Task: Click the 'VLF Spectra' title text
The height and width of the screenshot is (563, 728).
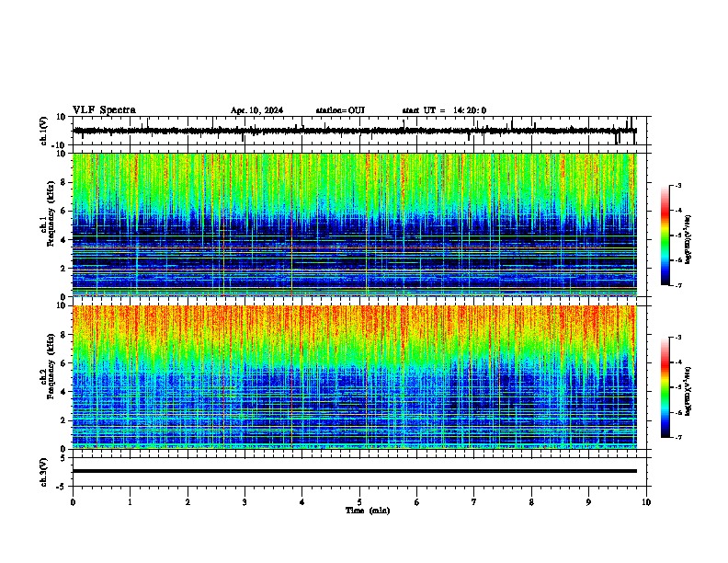Action: point(104,110)
